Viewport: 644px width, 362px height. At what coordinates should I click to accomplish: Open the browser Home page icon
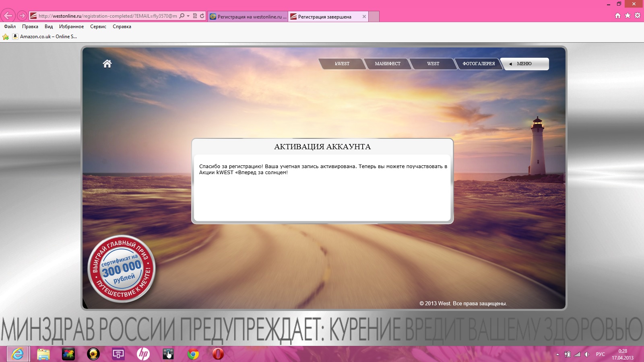(618, 16)
